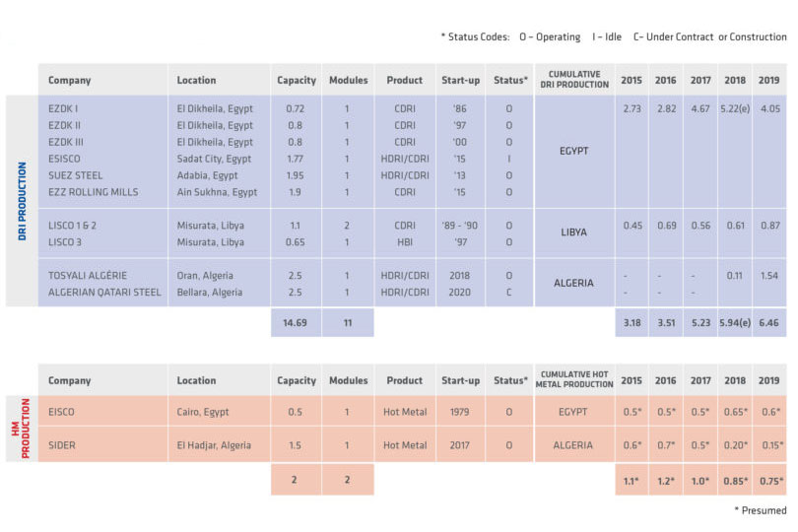Select the I idle status for ESISCO
The width and height of the screenshot is (798, 532).
coord(509,159)
